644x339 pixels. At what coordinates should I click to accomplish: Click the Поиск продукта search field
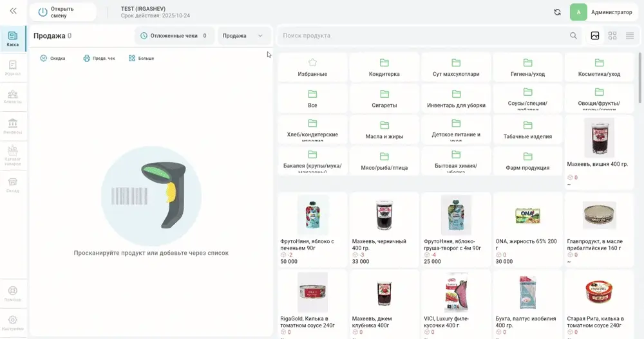click(x=423, y=36)
